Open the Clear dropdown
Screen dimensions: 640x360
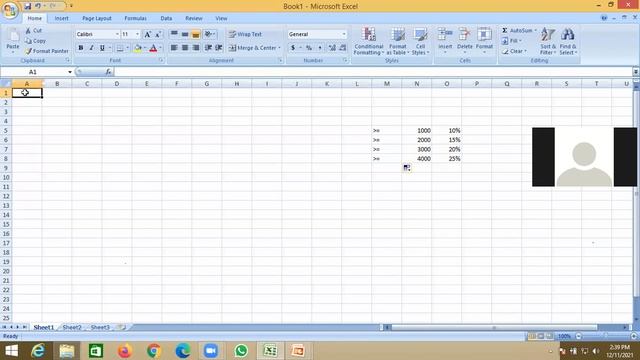point(514,51)
